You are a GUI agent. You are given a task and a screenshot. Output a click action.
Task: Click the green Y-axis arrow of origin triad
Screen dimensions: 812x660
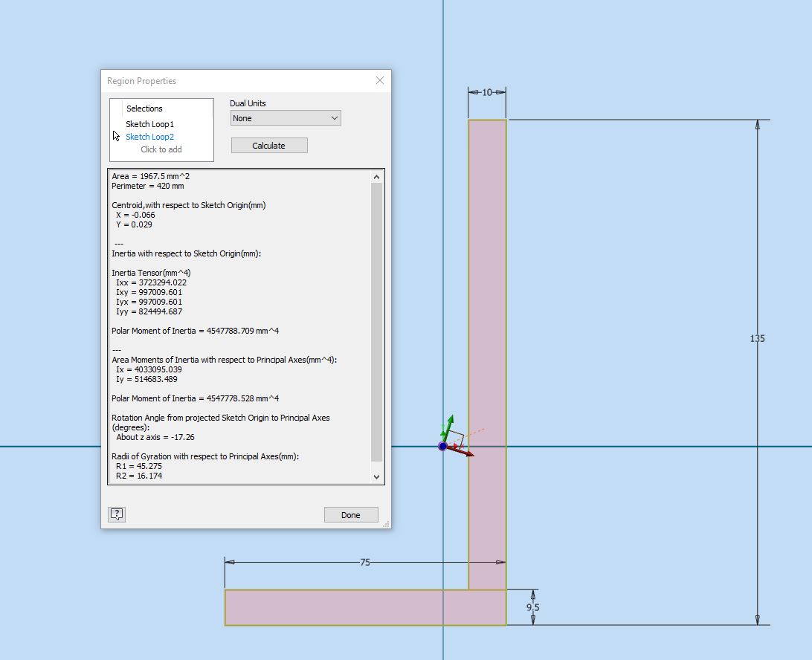pos(450,424)
